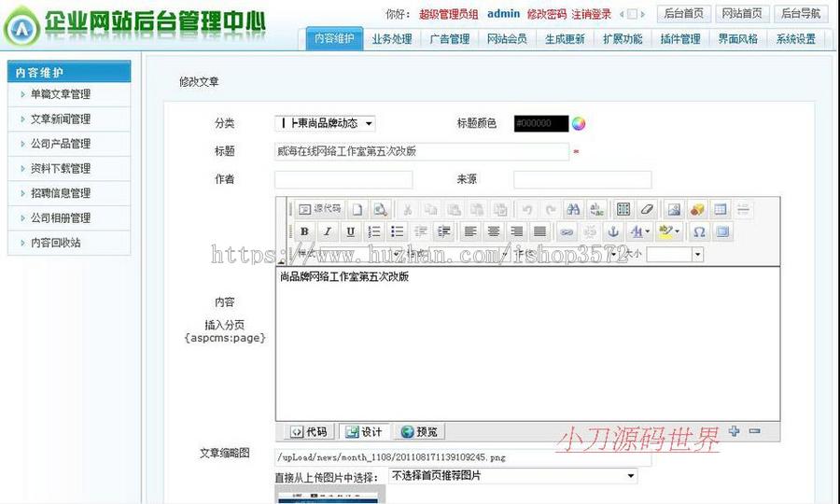Viewport: 840px width, 504px height.
Task: Insert a numbered list
Action: pos(374,231)
